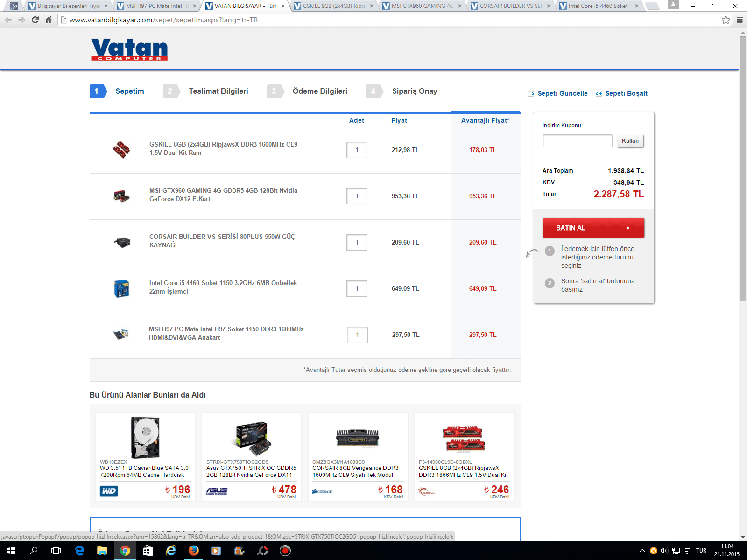Open the Windows Start menu
Screen dimensions: 747x560
click(11, 551)
